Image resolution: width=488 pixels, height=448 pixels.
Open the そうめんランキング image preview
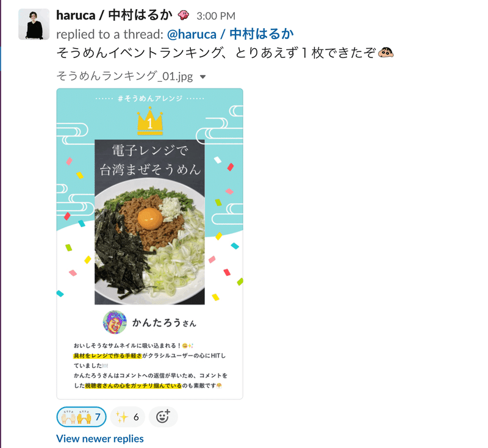coord(149,244)
